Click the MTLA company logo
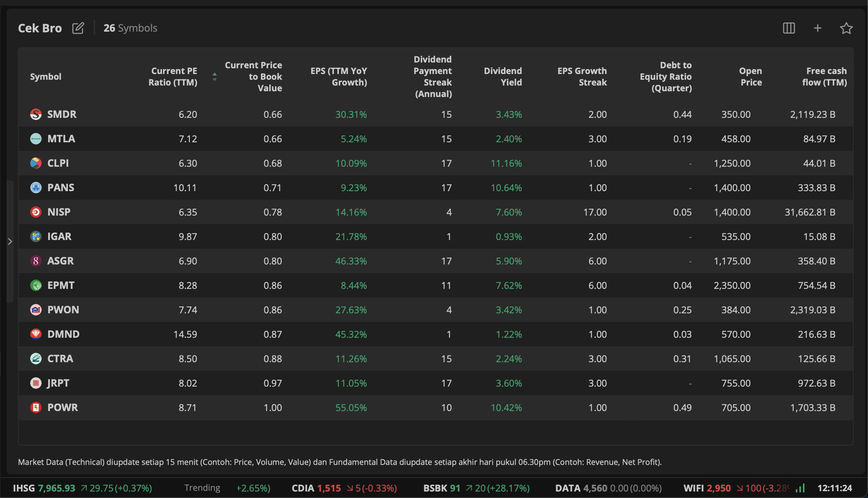868x498 pixels. tap(36, 139)
